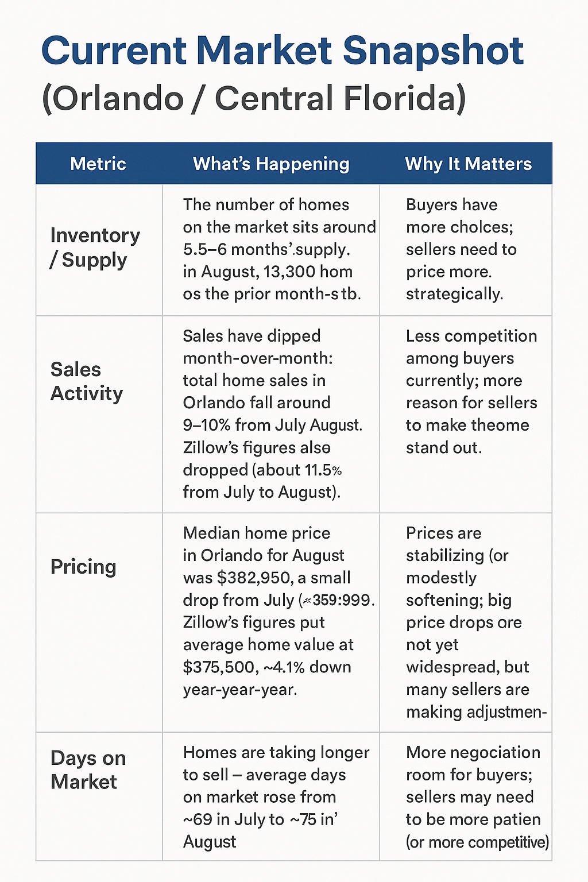This screenshot has width=588, height=882.
Task: Click the 'Current Market Snapshot' title
Action: [283, 51]
